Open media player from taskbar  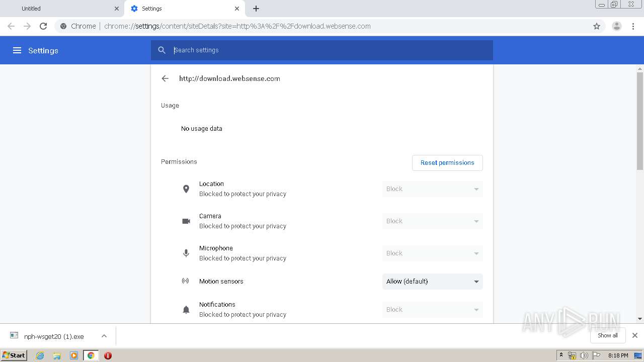[74, 355]
